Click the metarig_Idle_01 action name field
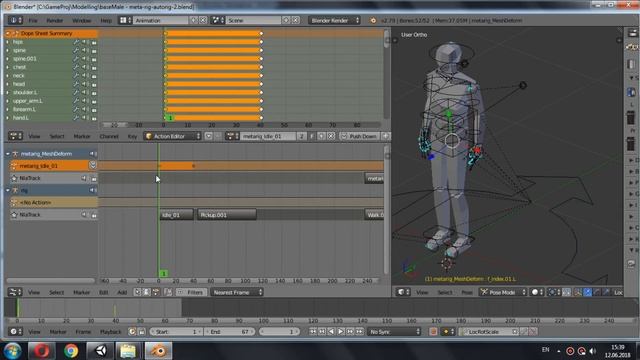 pyautogui.click(x=268, y=136)
